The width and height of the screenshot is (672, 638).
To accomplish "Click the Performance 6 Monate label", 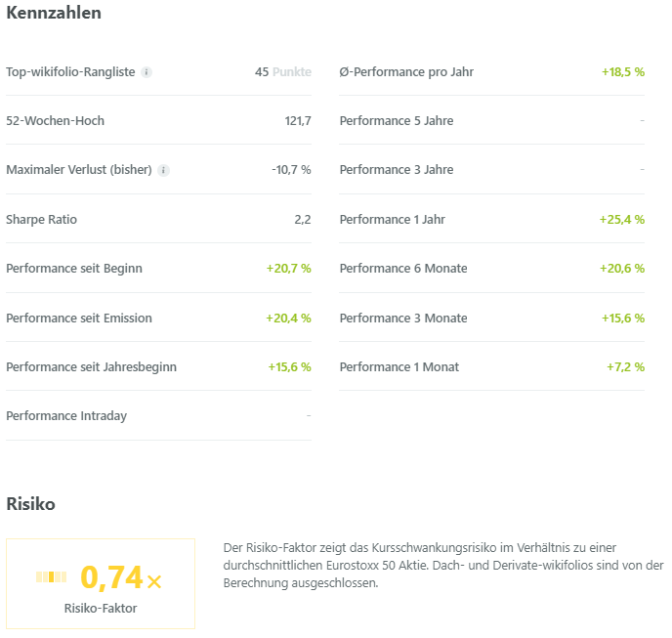I will [403, 269].
